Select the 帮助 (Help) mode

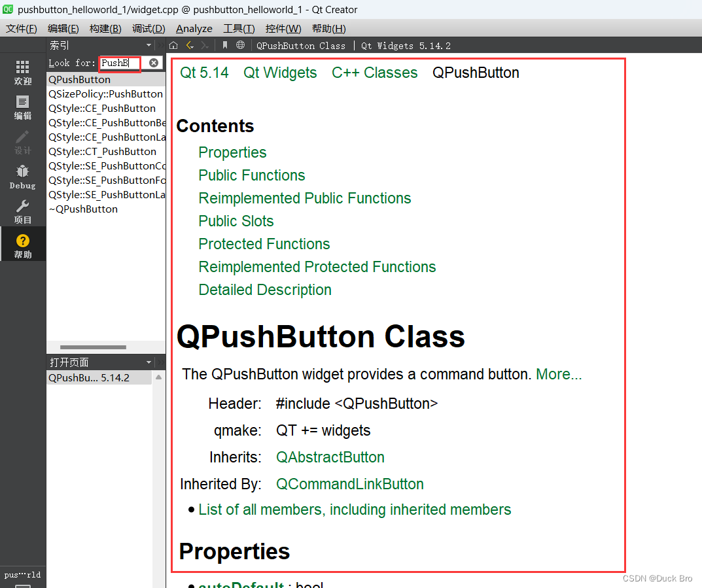[x=22, y=246]
